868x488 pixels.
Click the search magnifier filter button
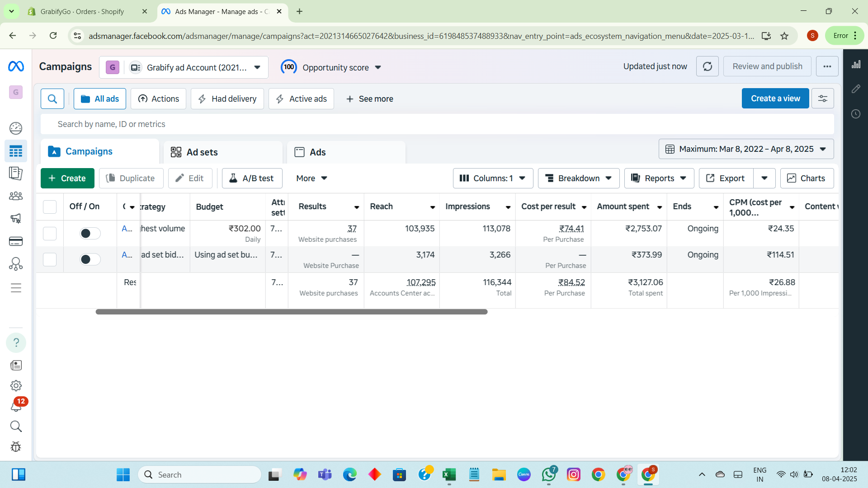52,99
